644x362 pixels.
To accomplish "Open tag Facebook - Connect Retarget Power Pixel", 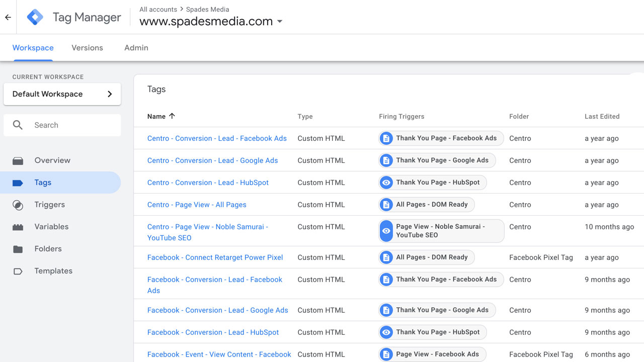I will tap(215, 257).
